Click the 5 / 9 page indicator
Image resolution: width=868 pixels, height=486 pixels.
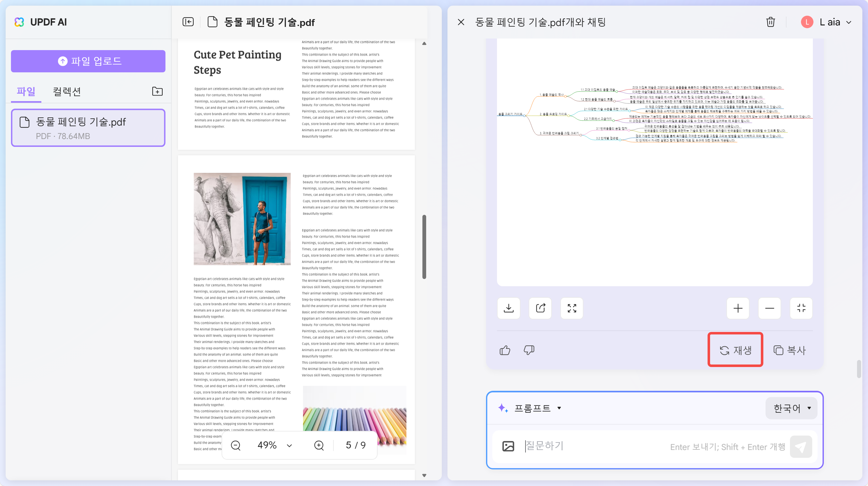tap(355, 446)
